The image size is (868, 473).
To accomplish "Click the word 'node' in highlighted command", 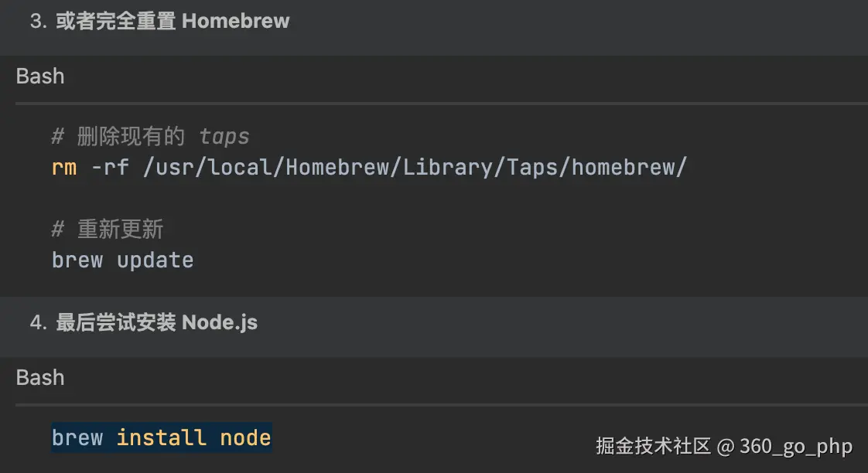I will (x=245, y=438).
